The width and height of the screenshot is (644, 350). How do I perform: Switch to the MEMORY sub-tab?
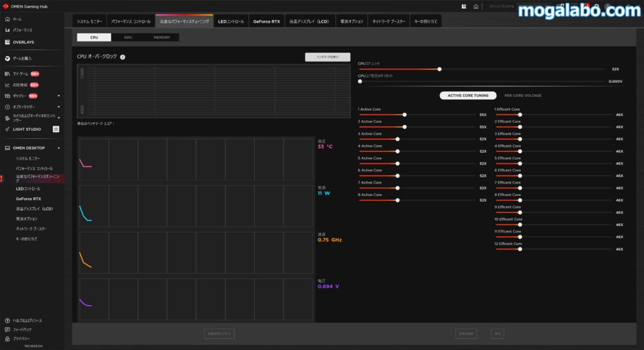(162, 37)
